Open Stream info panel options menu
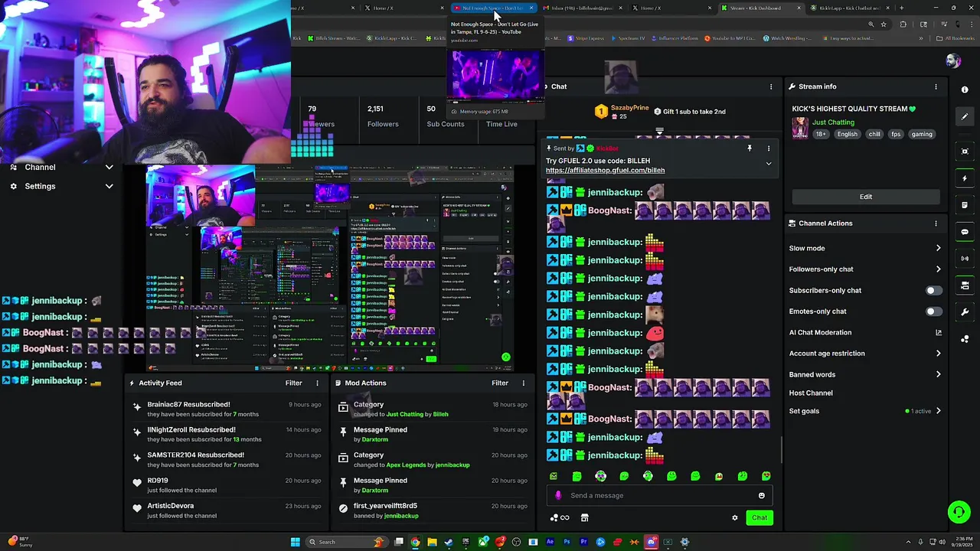Viewport: 980px width, 551px height. 936,86
